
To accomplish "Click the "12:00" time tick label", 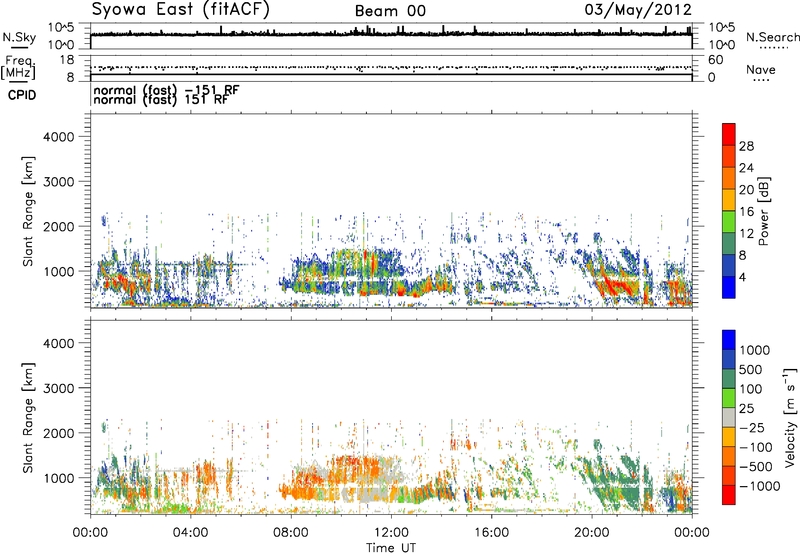I will point(391,533).
